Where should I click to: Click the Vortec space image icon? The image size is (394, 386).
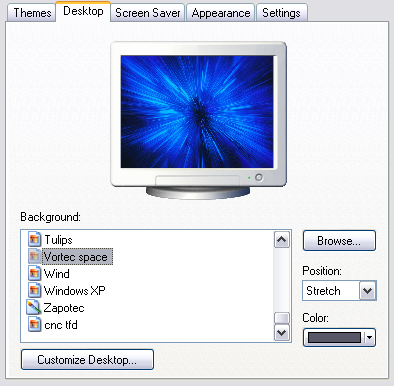coord(34,256)
